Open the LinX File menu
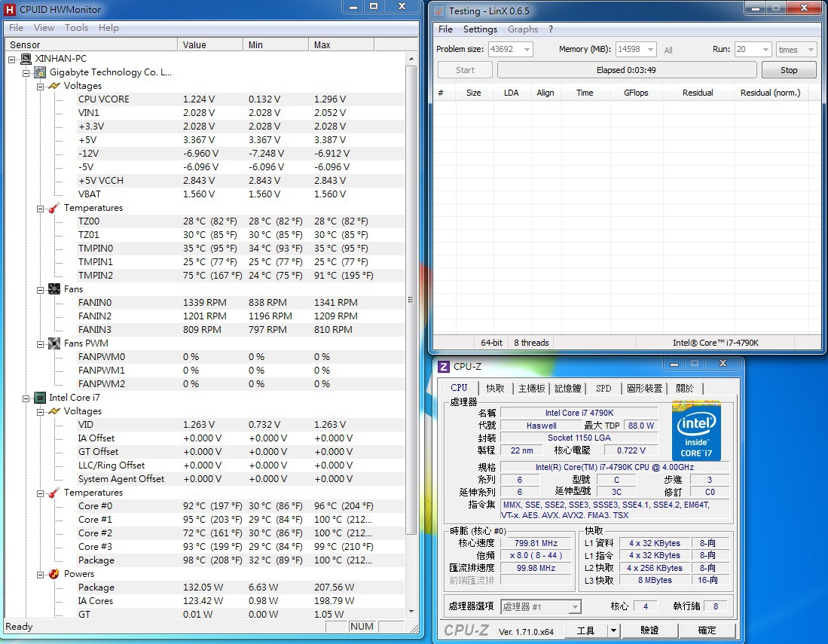828x644 pixels. tap(445, 29)
